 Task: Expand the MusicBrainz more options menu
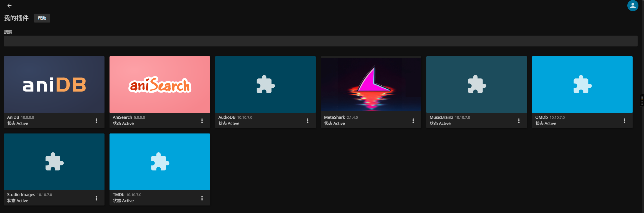coord(519,121)
